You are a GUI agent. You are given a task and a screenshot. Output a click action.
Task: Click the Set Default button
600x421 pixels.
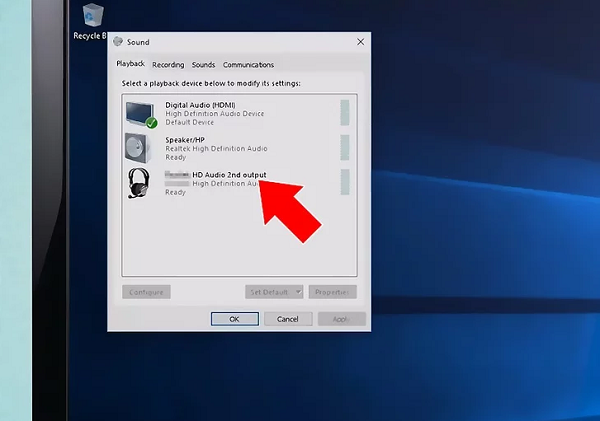pyautogui.click(x=268, y=292)
